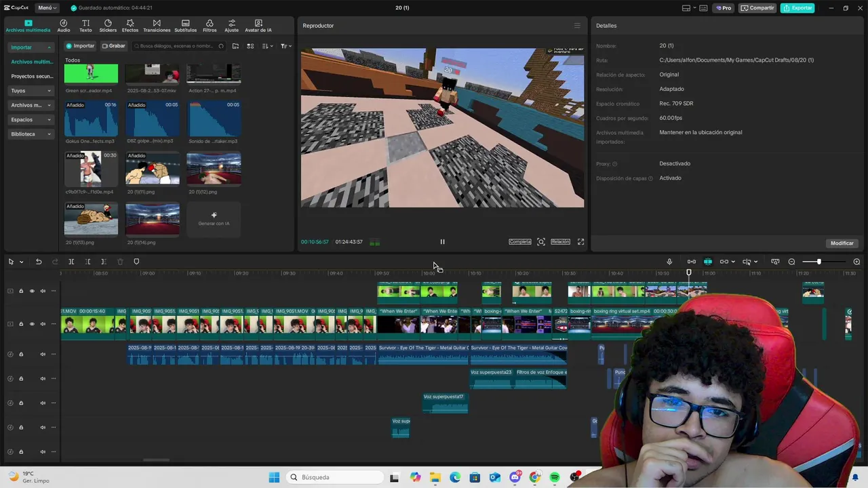
Task: Switch to the Avatar de IA tab
Action: (258, 26)
